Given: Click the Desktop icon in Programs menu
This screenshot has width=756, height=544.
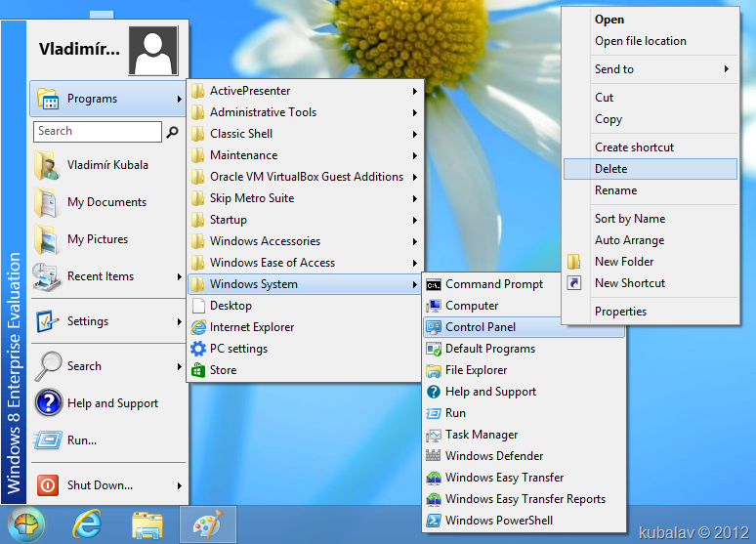Looking at the screenshot, I should (x=198, y=306).
